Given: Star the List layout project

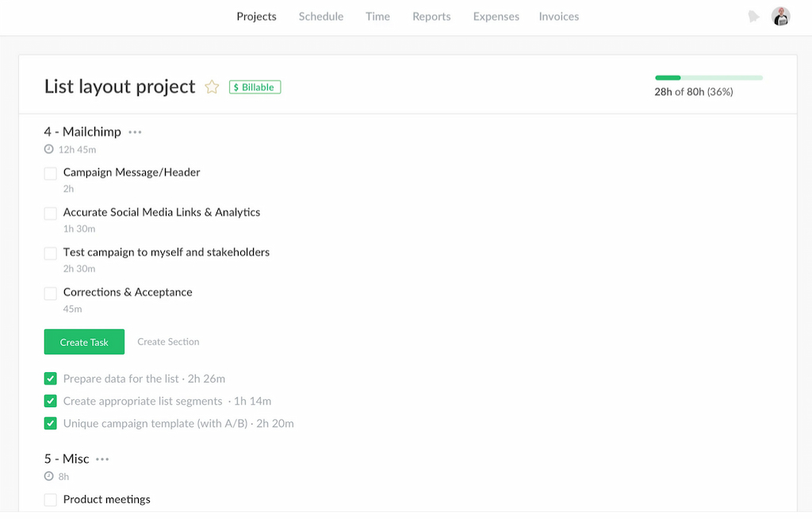Looking at the screenshot, I should 212,87.
